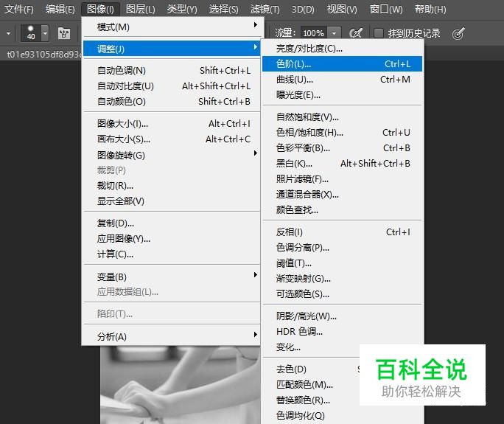Open the flow 100% dropdown arrow
The width and height of the screenshot is (504, 424).
pos(335,32)
